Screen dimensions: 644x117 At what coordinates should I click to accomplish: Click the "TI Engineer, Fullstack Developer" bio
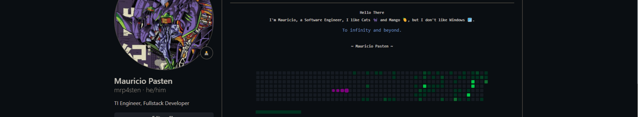(x=151, y=103)
